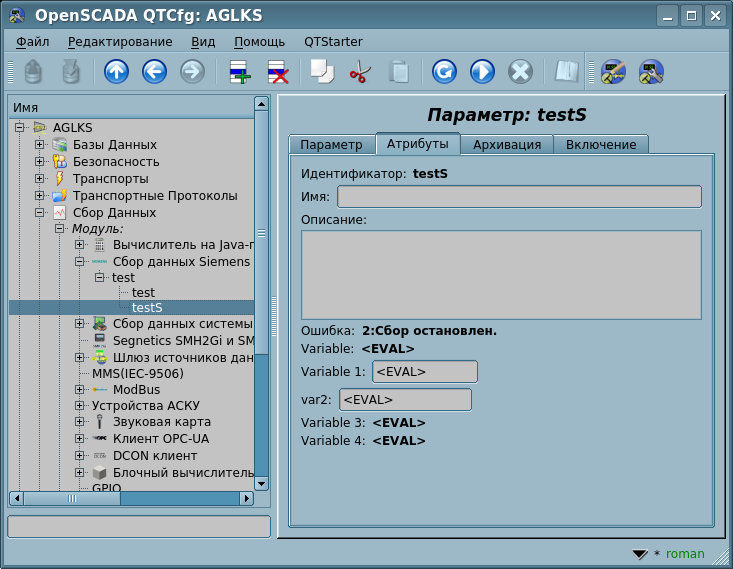This screenshot has height=569, width=733.
Task: Click the Up navigation arrow in toolbar
Action: click(x=117, y=72)
